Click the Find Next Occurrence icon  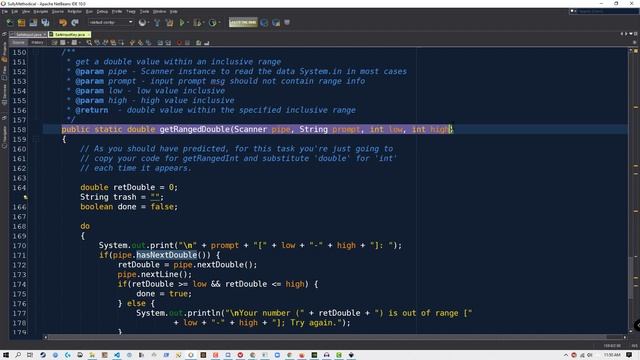105,42
